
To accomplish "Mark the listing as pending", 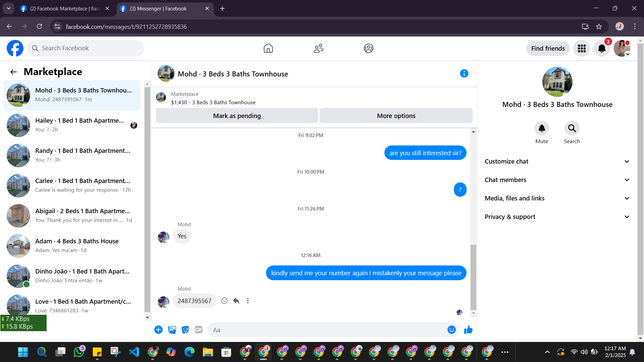I will (x=237, y=116).
